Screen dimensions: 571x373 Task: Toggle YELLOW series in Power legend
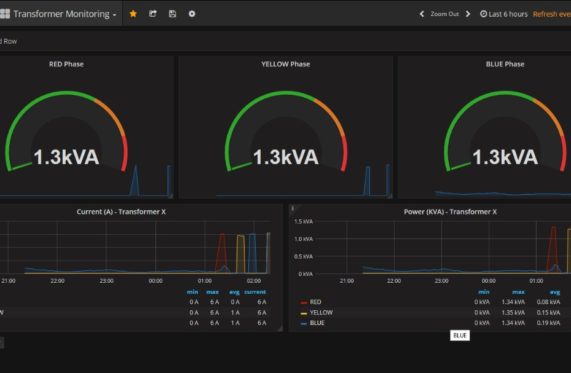click(321, 312)
